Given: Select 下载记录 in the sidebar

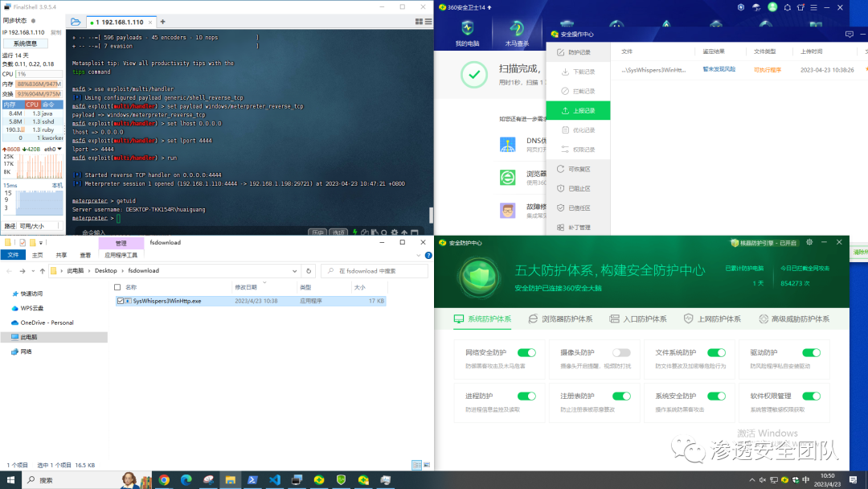Looking at the screenshot, I should [579, 72].
